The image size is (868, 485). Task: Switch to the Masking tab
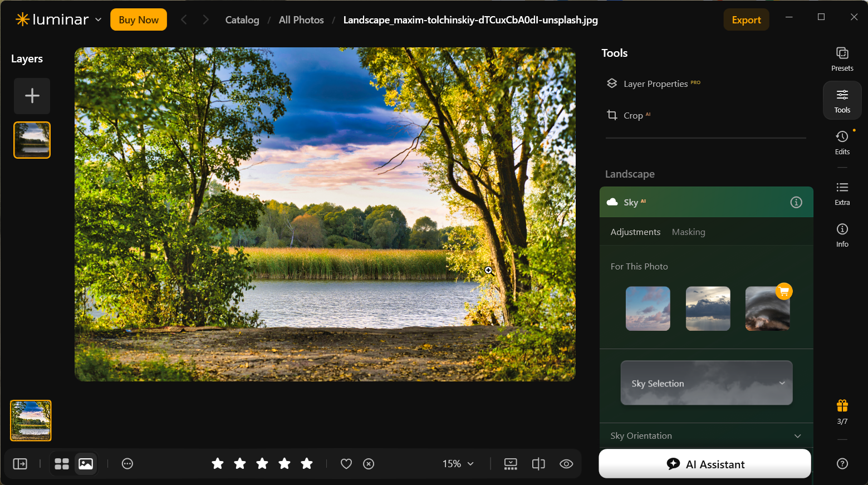(x=688, y=232)
